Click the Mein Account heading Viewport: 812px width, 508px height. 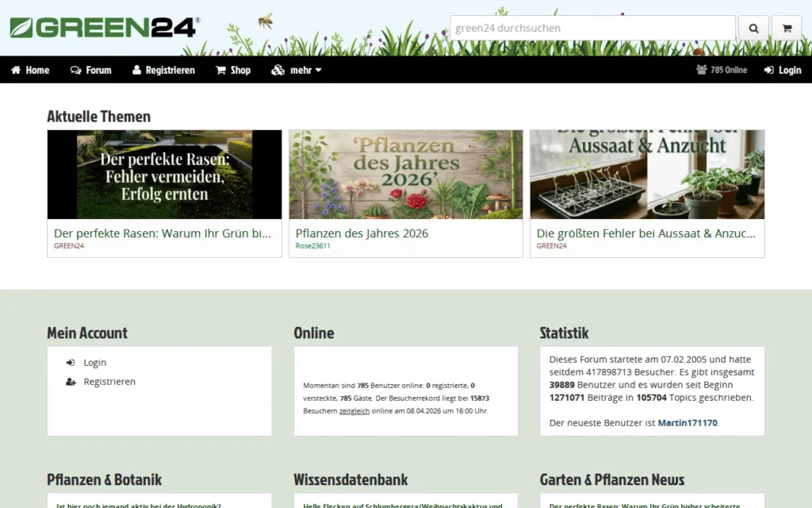coord(87,333)
